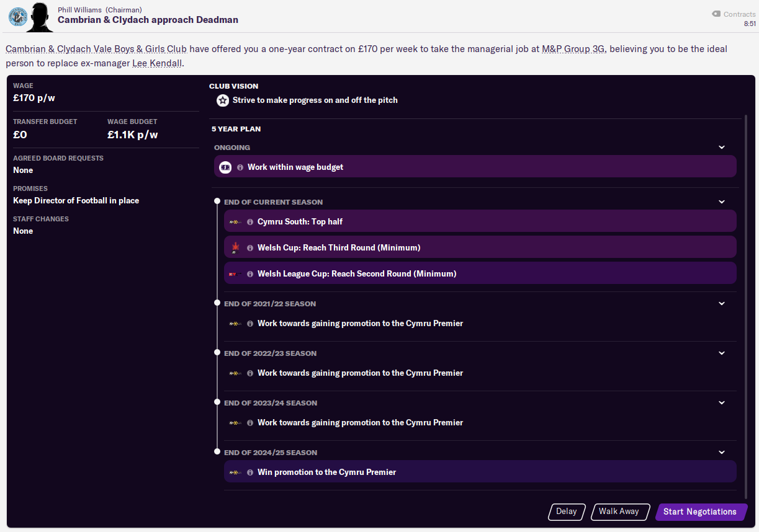Click info icon beside Work within wage budget

(x=240, y=167)
